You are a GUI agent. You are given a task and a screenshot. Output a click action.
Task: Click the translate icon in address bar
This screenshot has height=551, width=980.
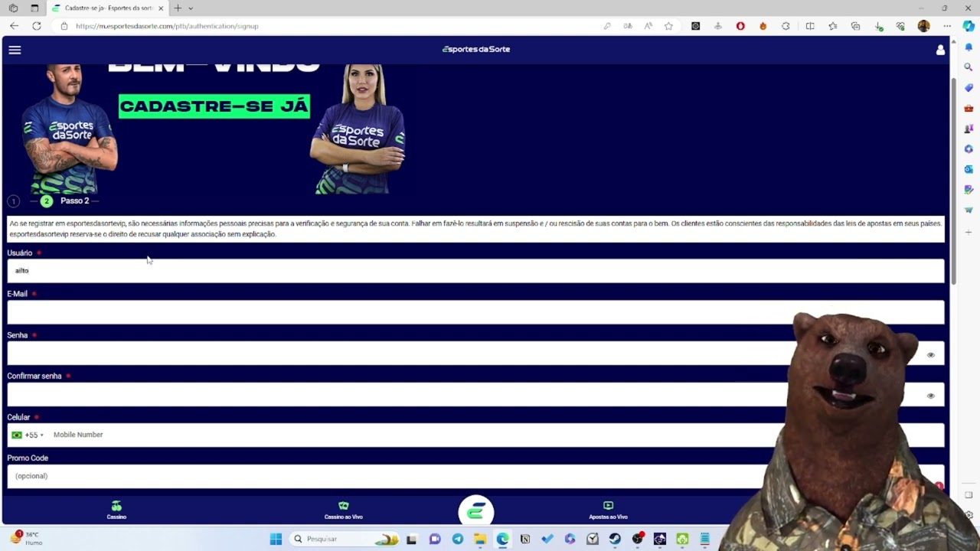[628, 26]
